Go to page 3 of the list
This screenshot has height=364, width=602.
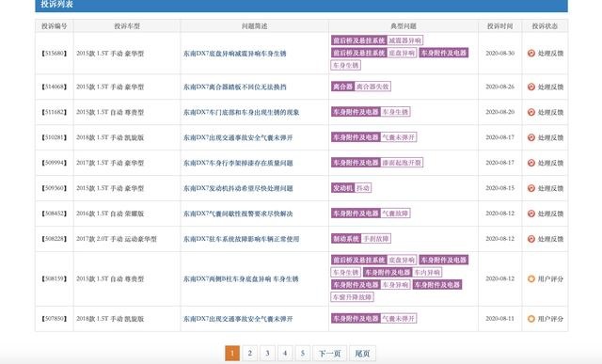[267, 354]
